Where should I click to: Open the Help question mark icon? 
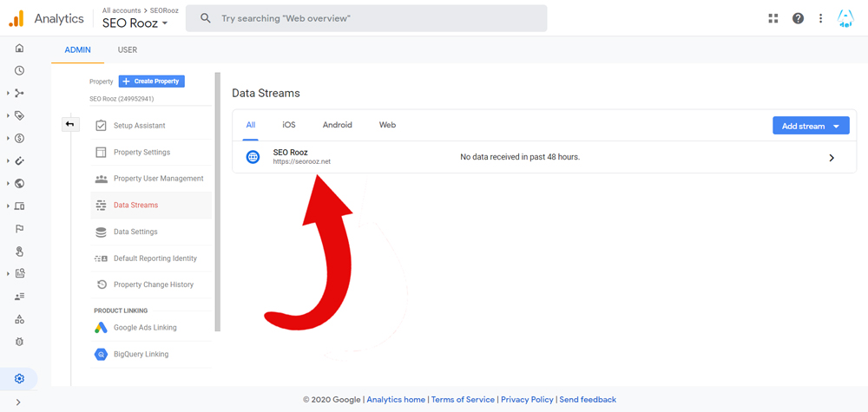798,18
